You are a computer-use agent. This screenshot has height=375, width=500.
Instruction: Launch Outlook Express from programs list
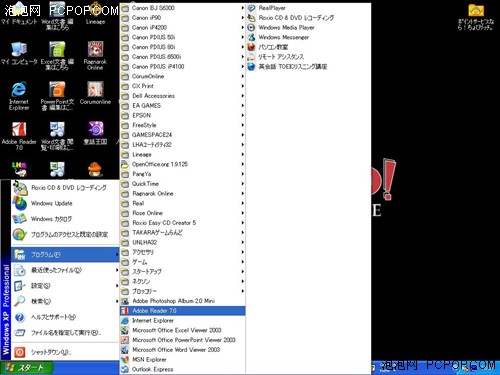point(183,369)
